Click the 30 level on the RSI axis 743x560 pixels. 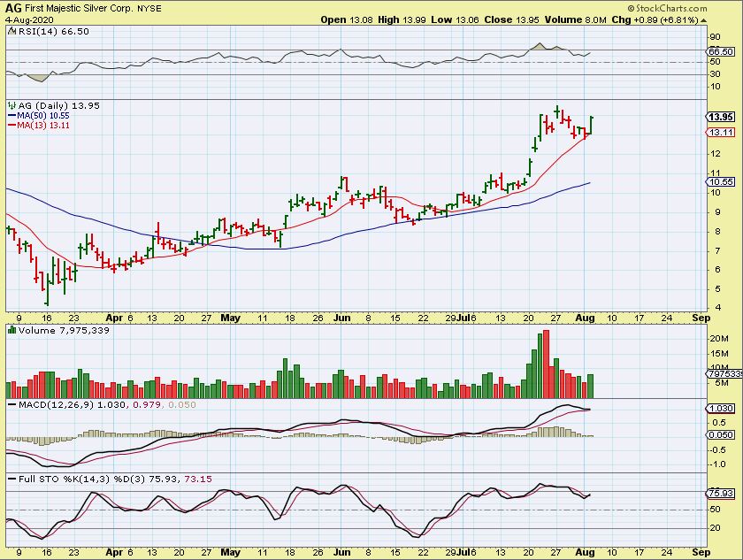(x=715, y=74)
